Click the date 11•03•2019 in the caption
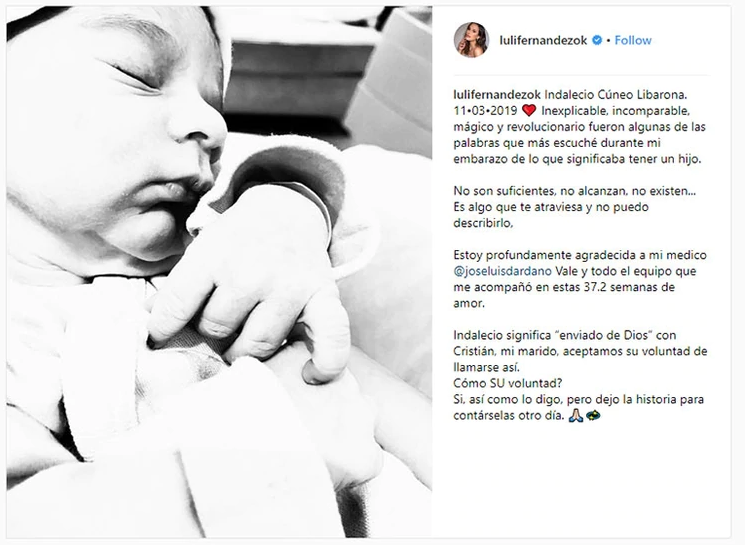 (x=485, y=111)
